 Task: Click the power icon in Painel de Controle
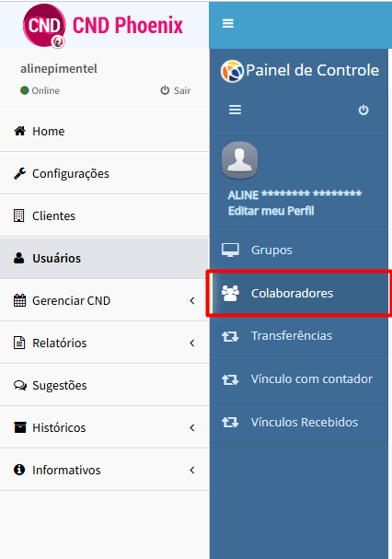click(363, 110)
